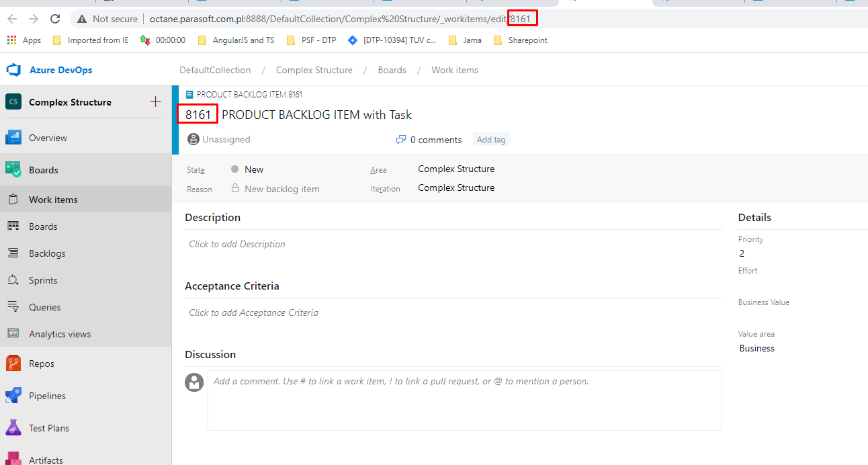Screen dimensions: 868x465
Task: Click the plus icon beside Complex Structure
Action: pos(155,102)
